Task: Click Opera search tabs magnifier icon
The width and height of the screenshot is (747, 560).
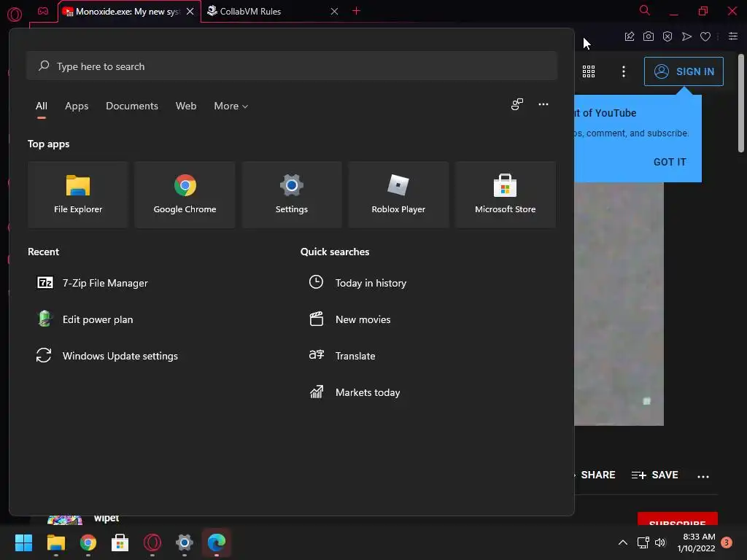Action: pyautogui.click(x=645, y=10)
